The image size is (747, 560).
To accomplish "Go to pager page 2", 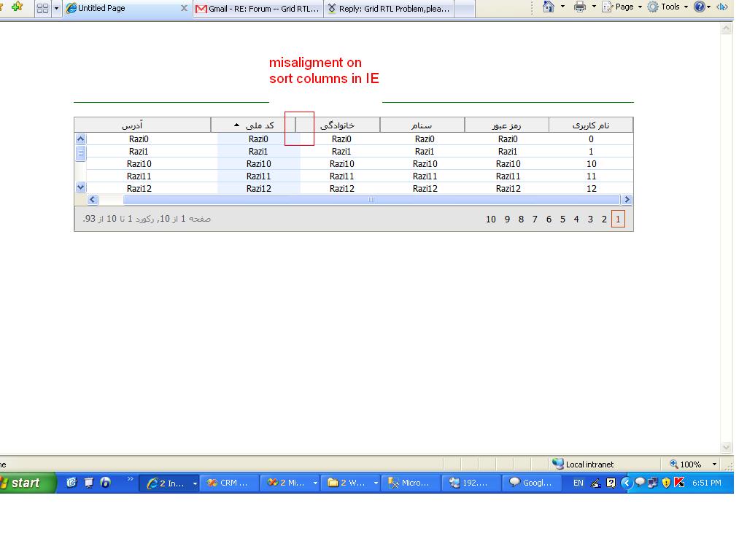I will point(604,219).
